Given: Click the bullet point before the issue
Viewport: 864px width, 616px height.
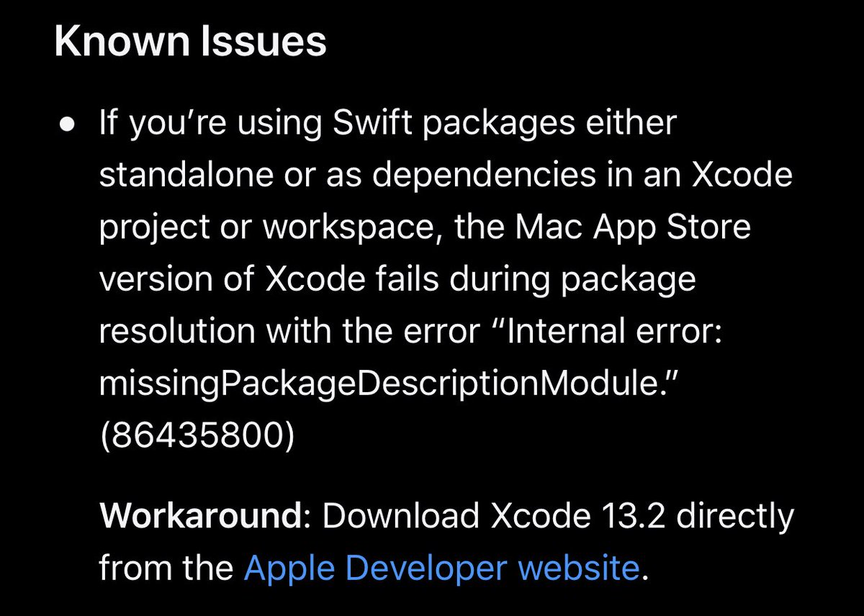Looking at the screenshot, I should point(67,124).
